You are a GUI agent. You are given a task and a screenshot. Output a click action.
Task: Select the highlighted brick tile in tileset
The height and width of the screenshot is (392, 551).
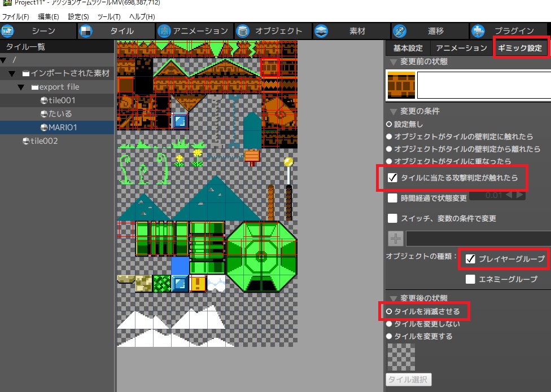pos(270,67)
